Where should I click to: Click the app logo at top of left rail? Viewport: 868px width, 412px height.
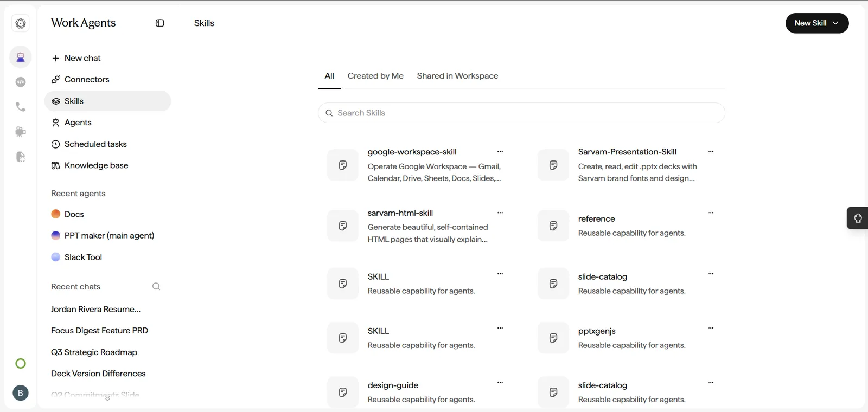(21, 23)
